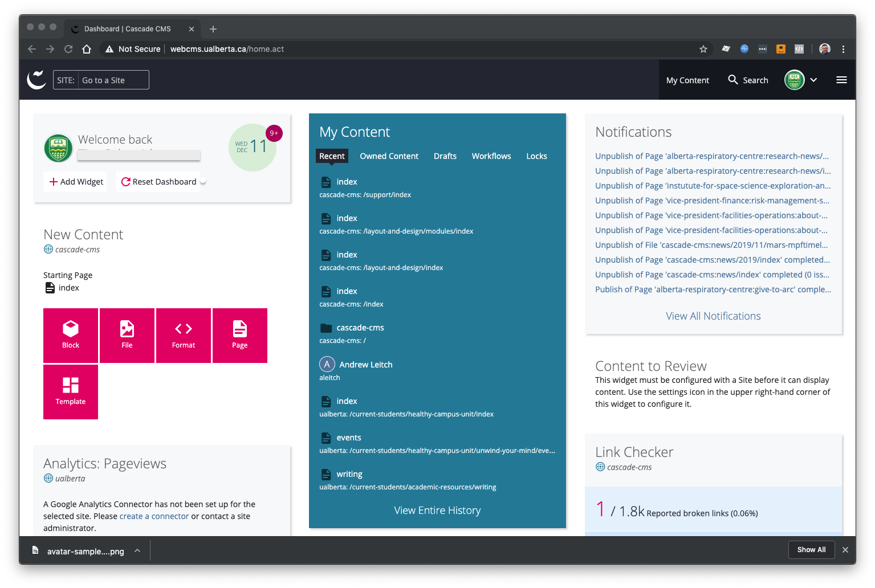Open the Format new content tile
The width and height of the screenshot is (875, 588).
click(x=184, y=336)
